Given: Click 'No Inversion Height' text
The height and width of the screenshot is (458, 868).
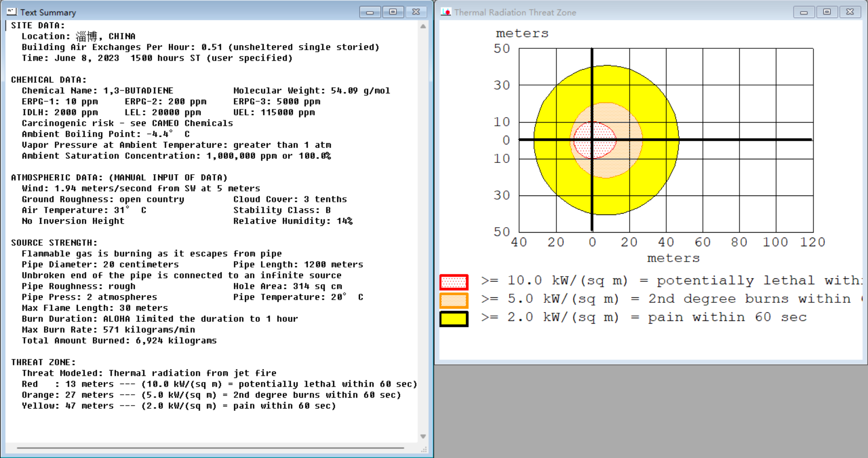Looking at the screenshot, I should [73, 221].
